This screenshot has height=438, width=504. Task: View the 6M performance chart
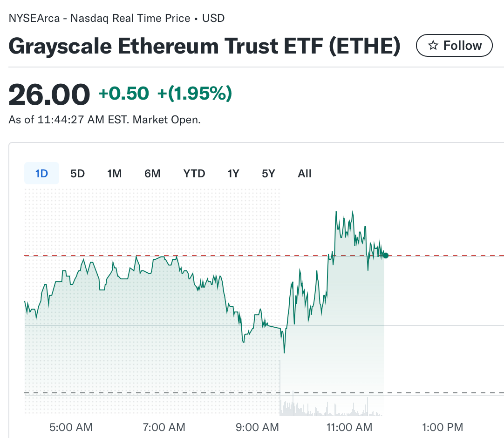[152, 173]
